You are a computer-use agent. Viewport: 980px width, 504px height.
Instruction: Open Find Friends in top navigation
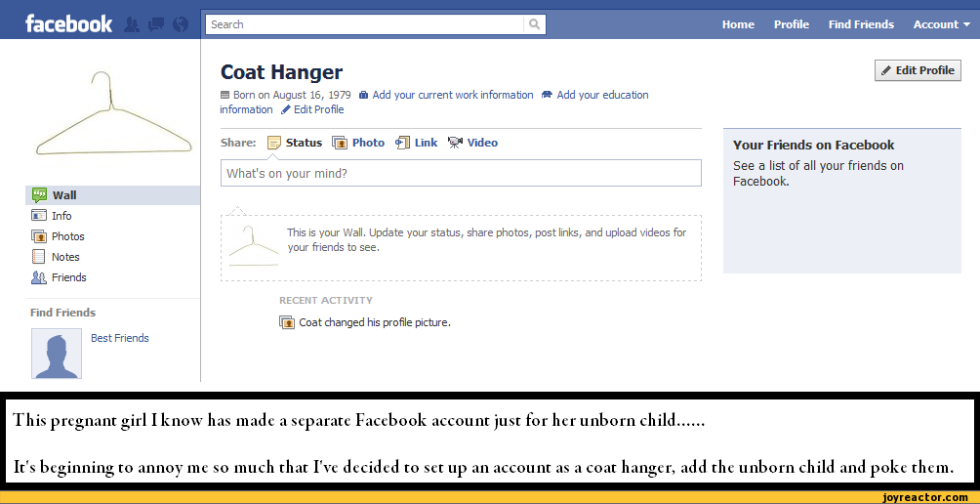(861, 24)
